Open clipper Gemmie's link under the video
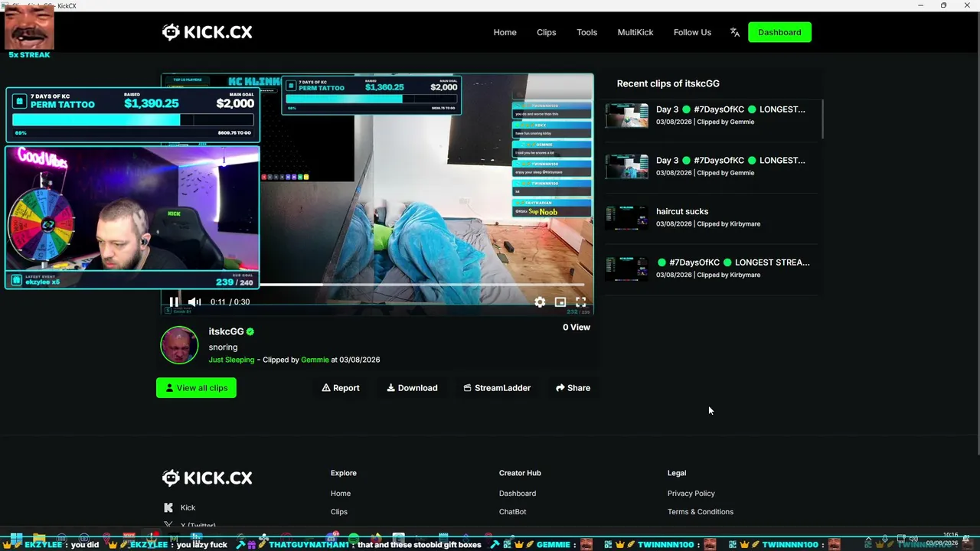The image size is (980, 551). tap(315, 360)
